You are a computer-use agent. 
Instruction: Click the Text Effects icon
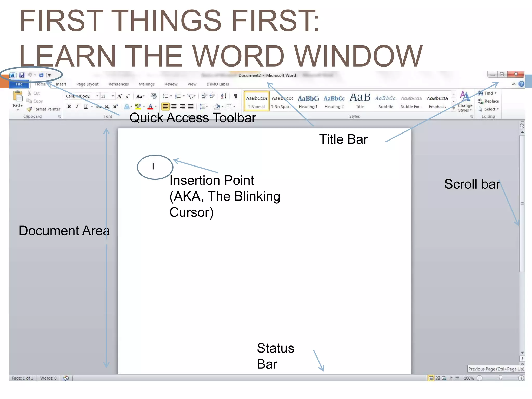coord(127,107)
